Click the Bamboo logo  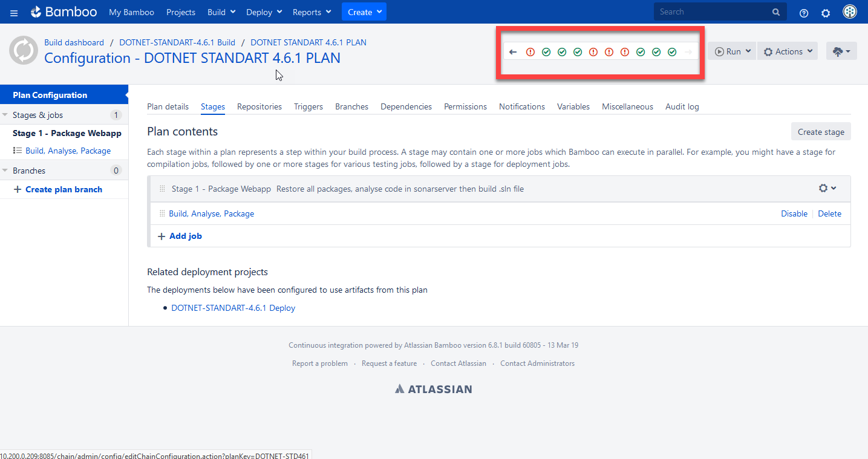click(x=64, y=12)
